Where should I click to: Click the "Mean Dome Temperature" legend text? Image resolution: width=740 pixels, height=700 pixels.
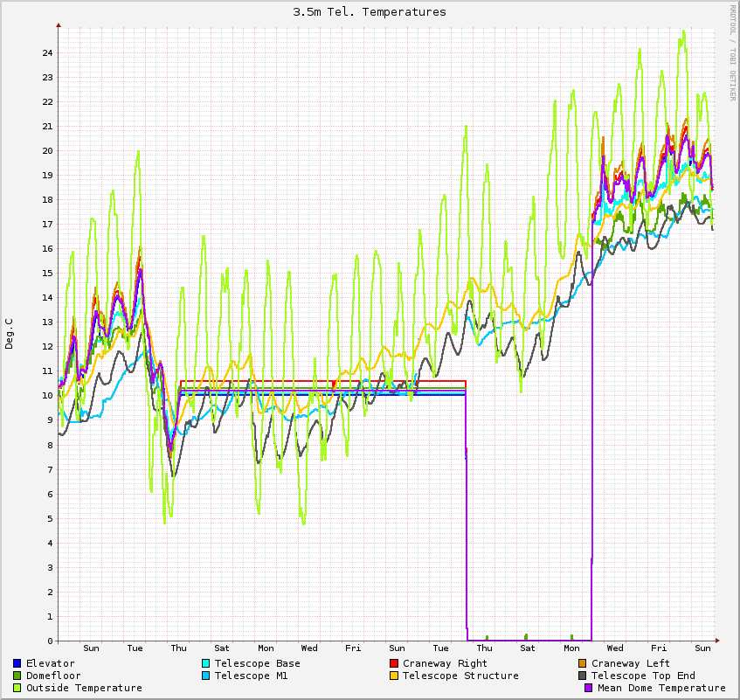pyautogui.click(x=661, y=688)
